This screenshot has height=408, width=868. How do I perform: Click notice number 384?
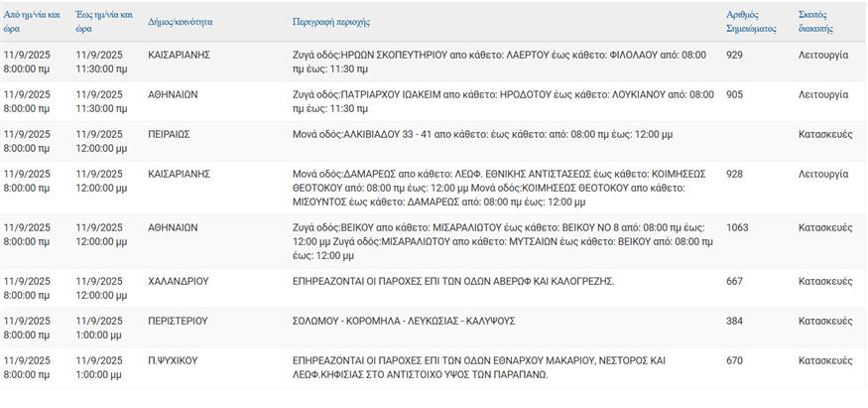click(x=734, y=321)
